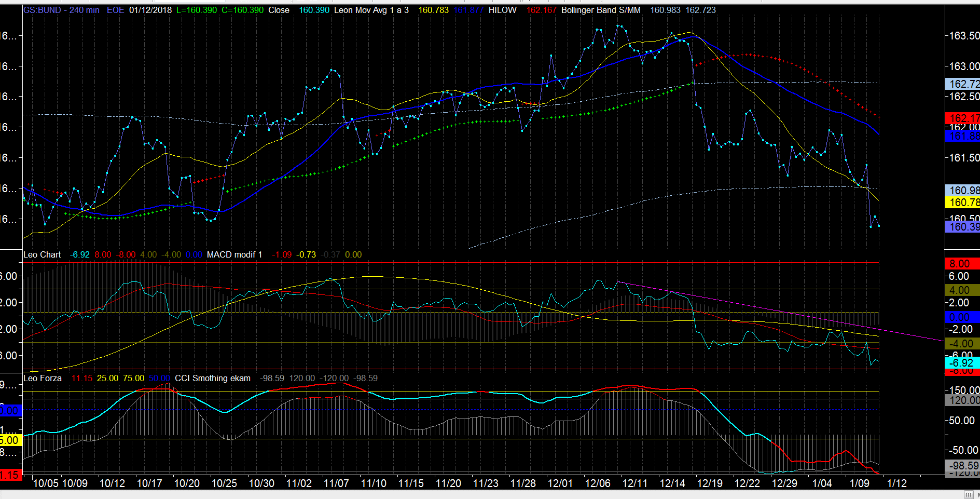This screenshot has height=499, width=980.
Task: Click the Leon Mov Avg 1 a 3 label
Action: [x=371, y=10]
